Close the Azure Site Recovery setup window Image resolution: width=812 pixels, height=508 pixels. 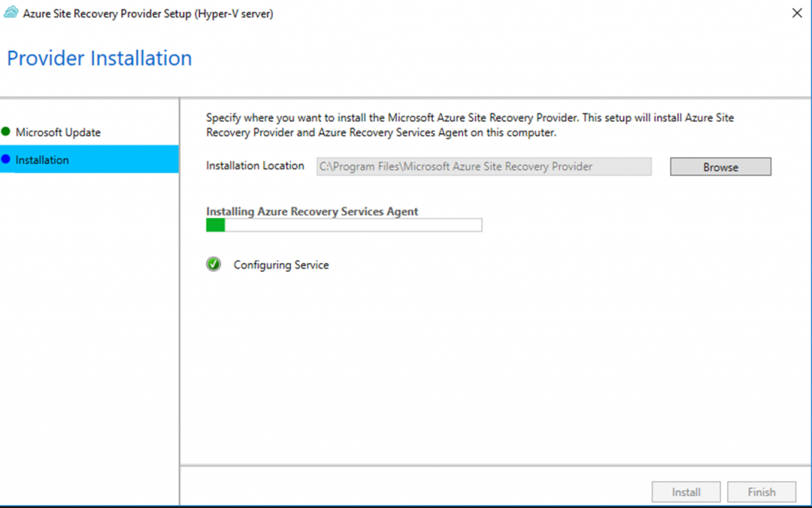(796, 13)
